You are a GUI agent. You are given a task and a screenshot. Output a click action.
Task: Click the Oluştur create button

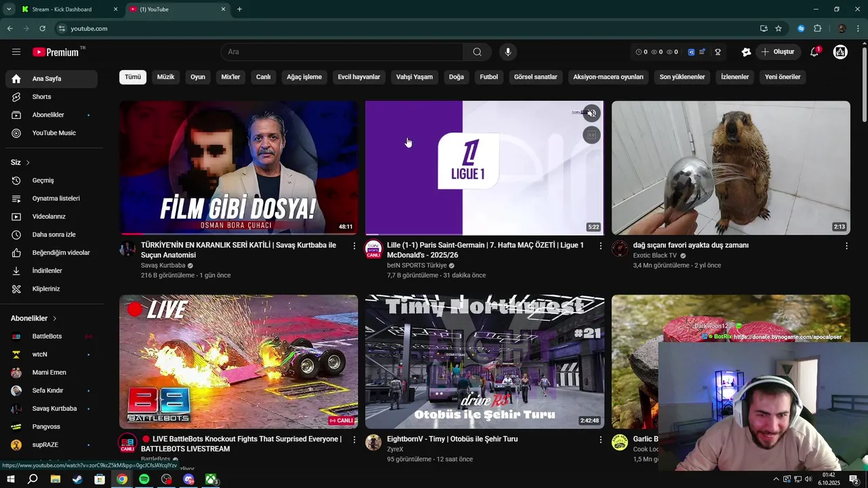click(x=777, y=52)
